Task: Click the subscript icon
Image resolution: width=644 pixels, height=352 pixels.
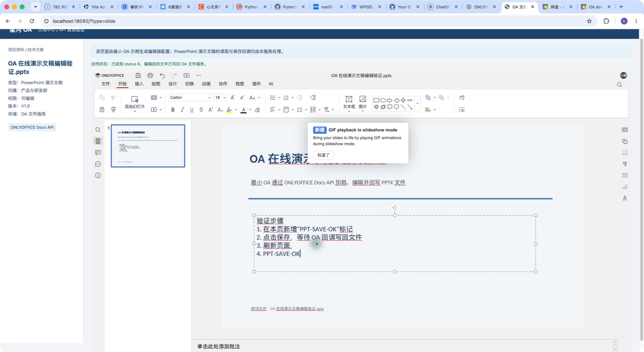Action: (x=220, y=110)
